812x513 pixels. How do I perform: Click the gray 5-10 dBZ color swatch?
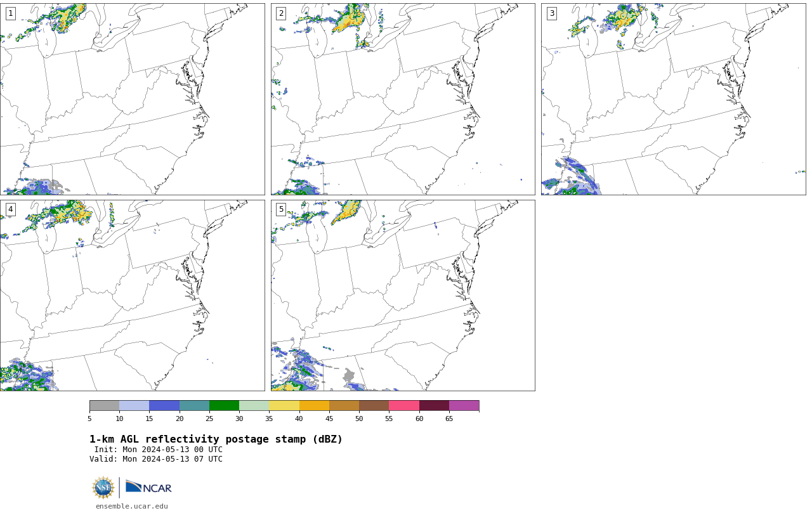click(104, 406)
